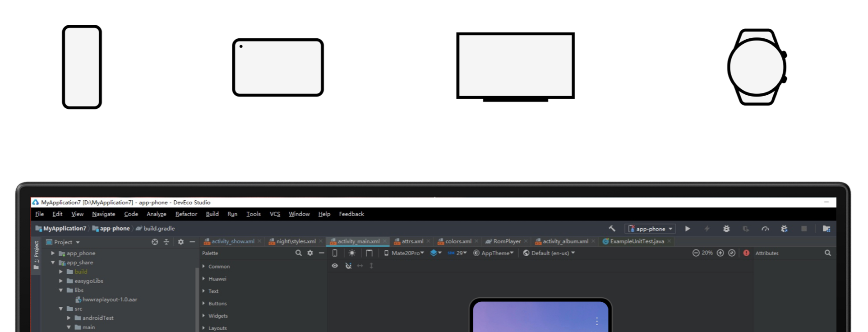Click the red error warning indicator
868x332 pixels.
coord(746,253)
